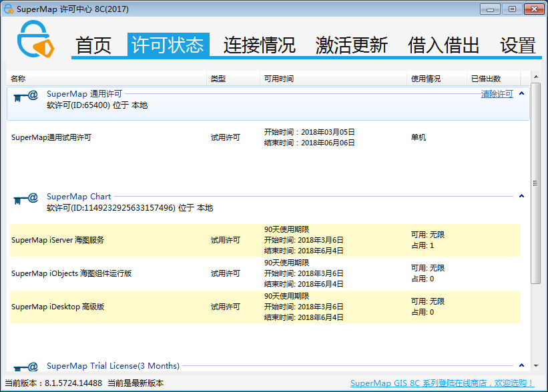Viewport: 548px width, 392px height.
Task: Click the key icon beside SuperMap Chart
Action: click(x=25, y=199)
